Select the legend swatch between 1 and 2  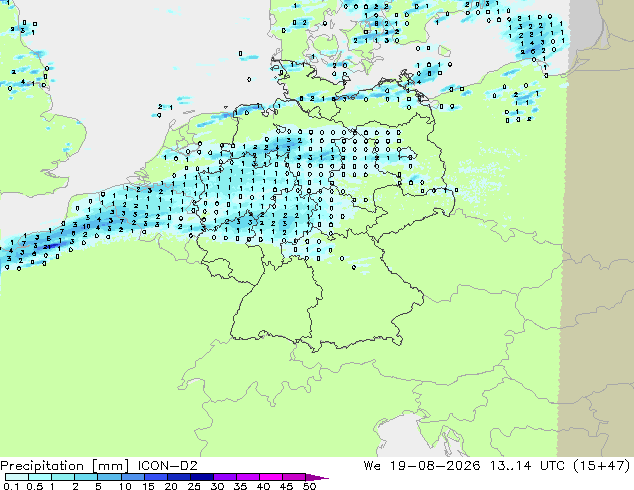click(63, 477)
